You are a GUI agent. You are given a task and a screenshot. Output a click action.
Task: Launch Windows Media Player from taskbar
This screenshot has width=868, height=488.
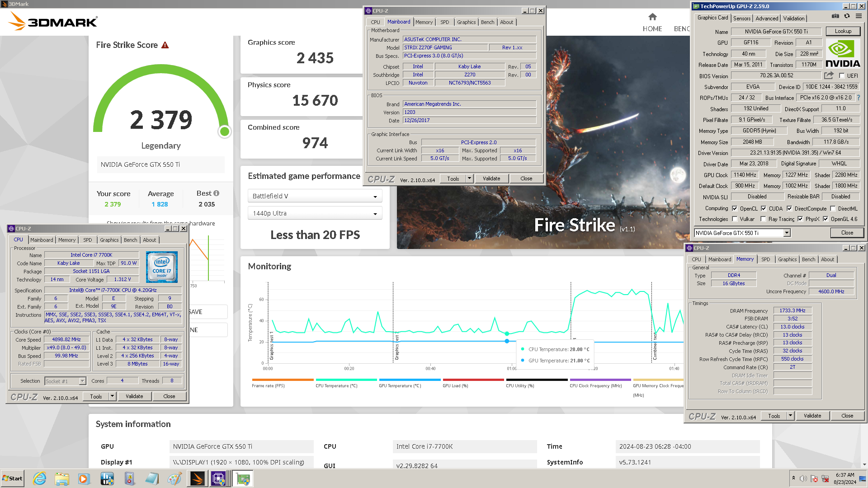pyautogui.click(x=84, y=479)
